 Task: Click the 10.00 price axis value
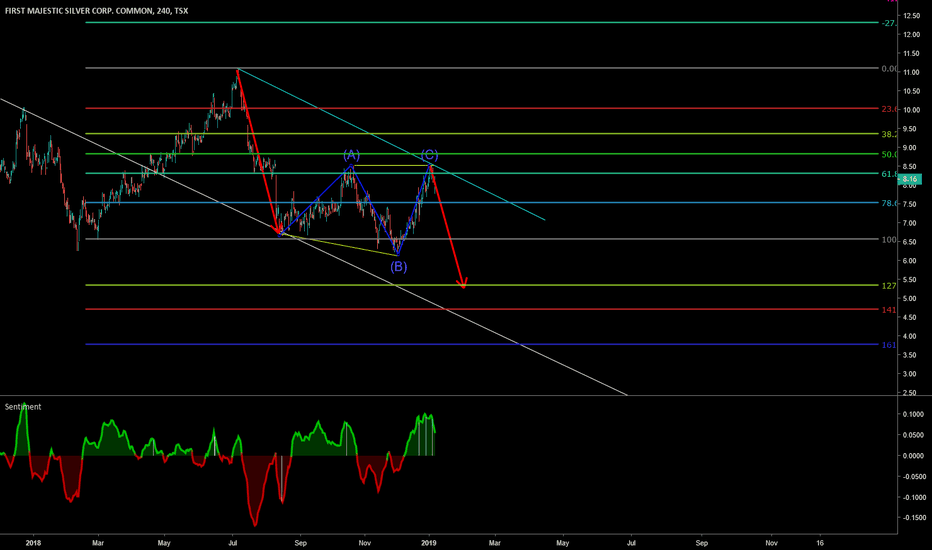911,110
